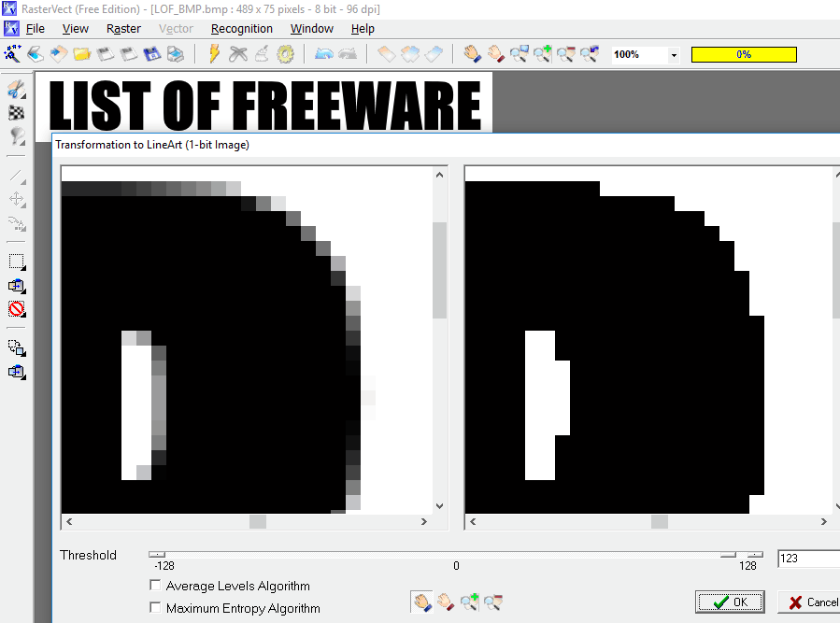Click the gear settings icon
The image size is (840, 623).
pos(286,53)
